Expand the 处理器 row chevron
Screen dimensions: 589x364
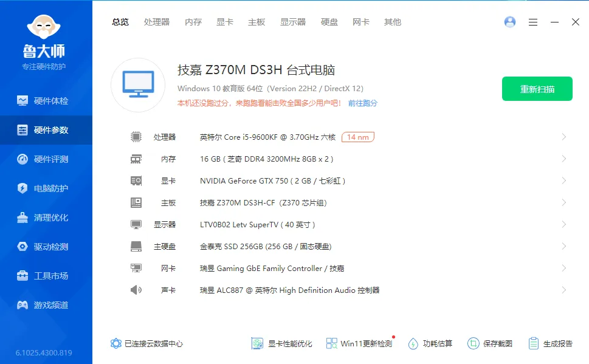tap(564, 137)
